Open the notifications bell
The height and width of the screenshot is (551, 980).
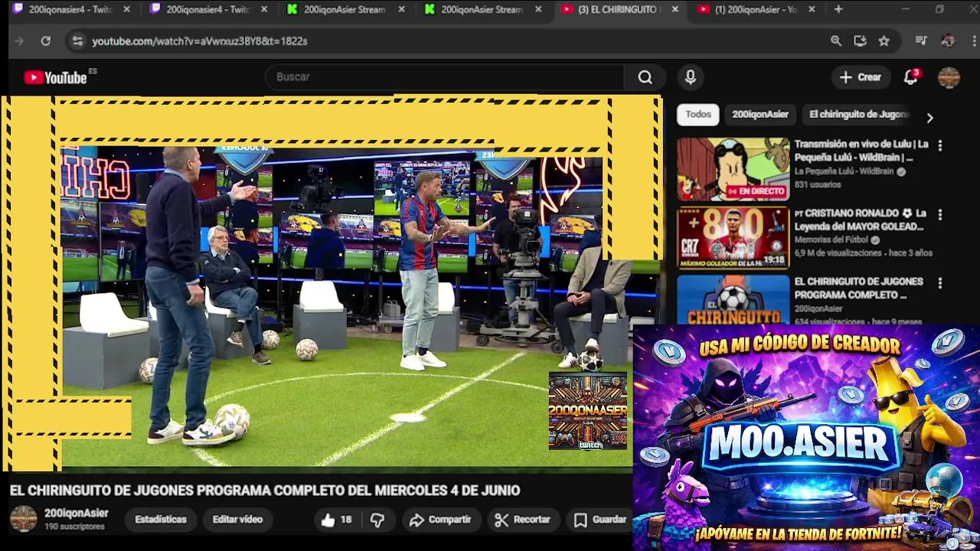(x=910, y=77)
